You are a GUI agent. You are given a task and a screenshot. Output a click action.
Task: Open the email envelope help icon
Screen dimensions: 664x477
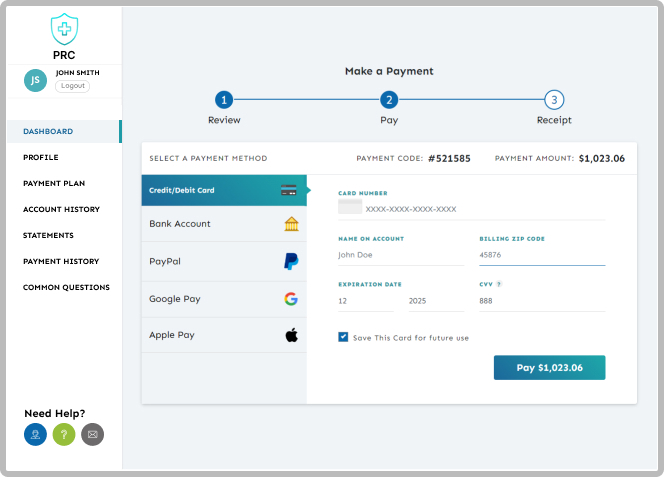tap(92, 434)
